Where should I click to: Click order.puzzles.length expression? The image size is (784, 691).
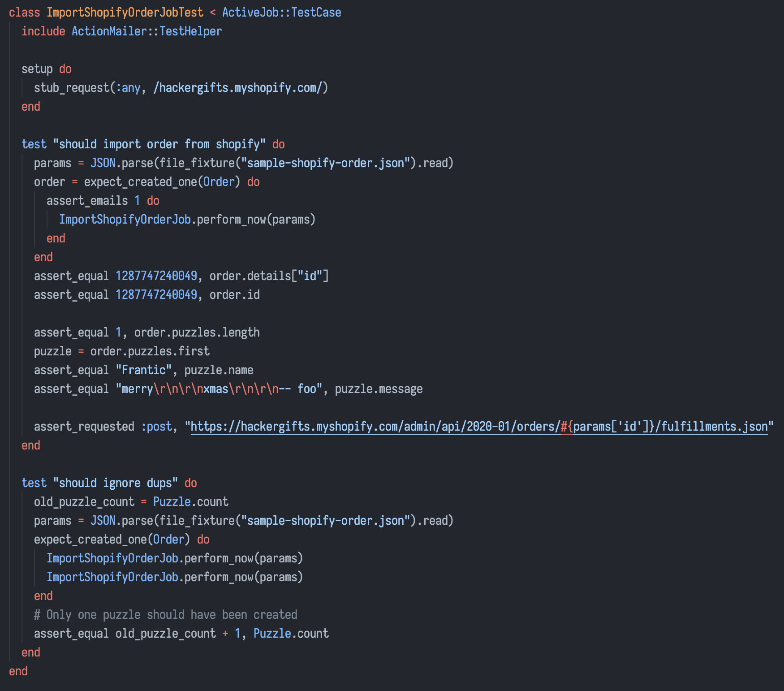tap(197, 333)
